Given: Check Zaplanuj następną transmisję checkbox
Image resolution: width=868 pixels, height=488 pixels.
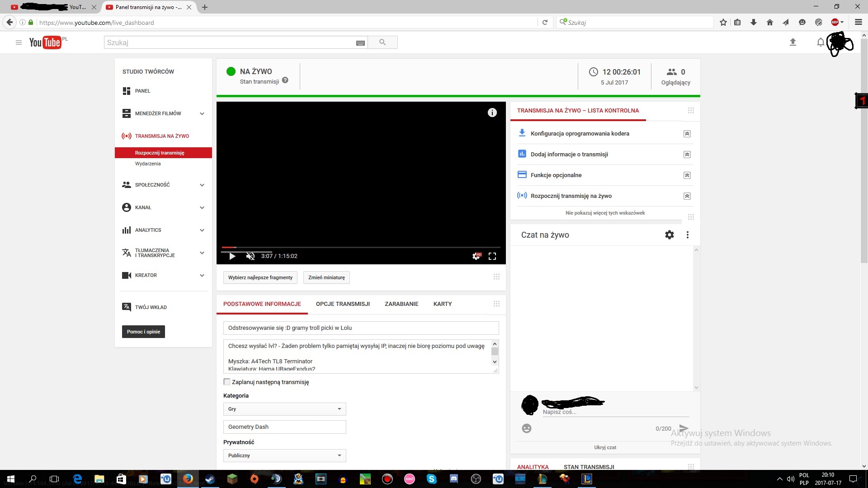Looking at the screenshot, I should point(227,382).
